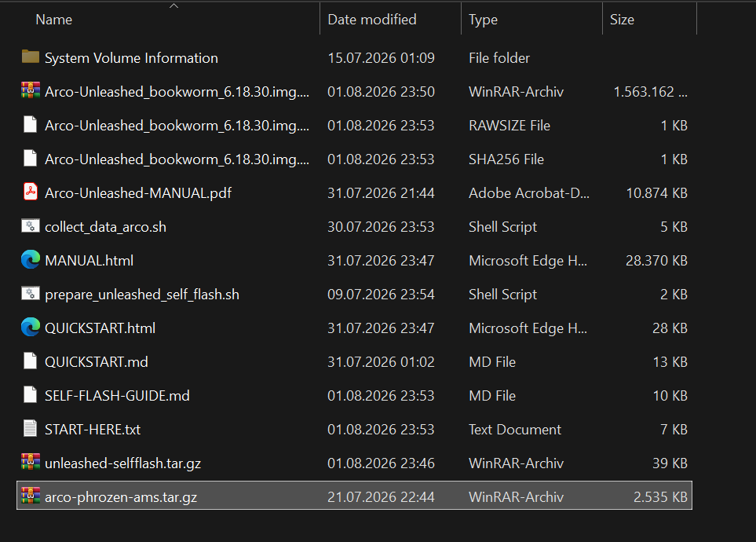Sort files by the Size column header
Viewport: 756px width, 542px height.
[622, 20]
